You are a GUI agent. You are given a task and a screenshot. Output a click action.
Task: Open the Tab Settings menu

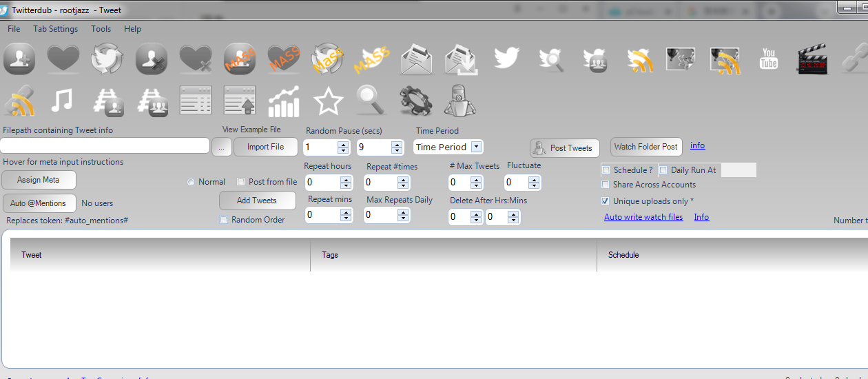click(56, 29)
